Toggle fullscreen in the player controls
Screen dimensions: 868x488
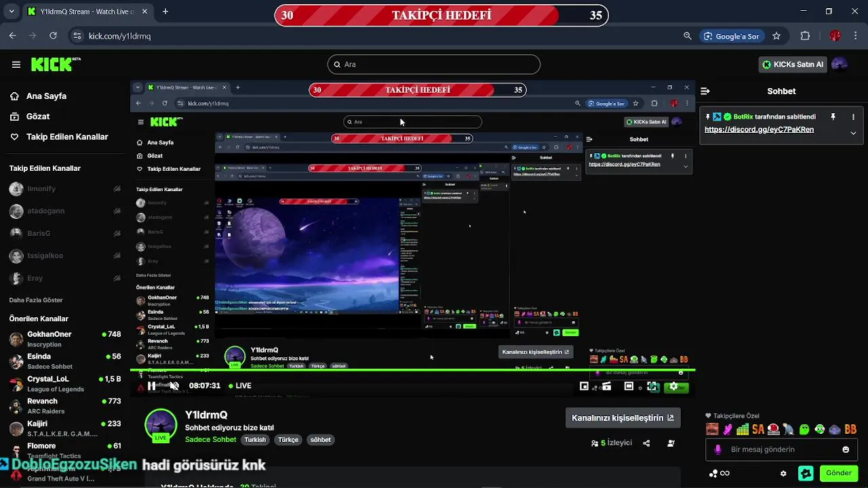click(x=652, y=386)
